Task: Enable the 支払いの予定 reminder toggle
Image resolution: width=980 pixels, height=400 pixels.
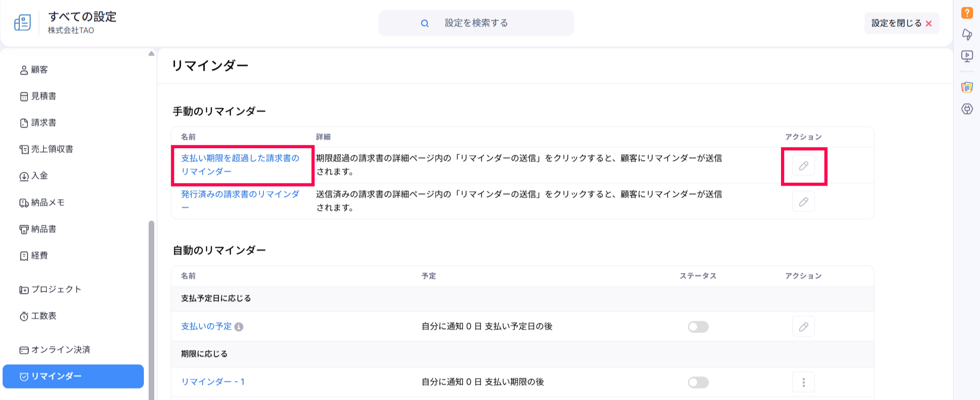Action: pos(698,327)
